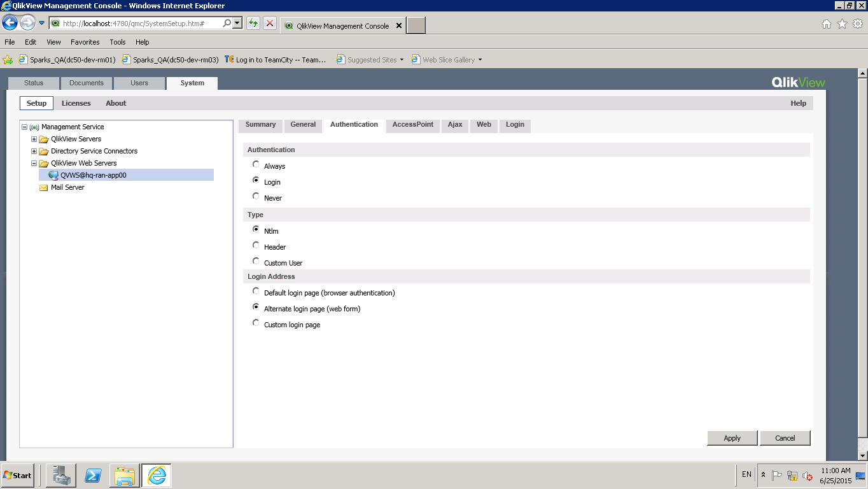
Task: Open the Favorites star icon at top right
Action: (x=842, y=24)
